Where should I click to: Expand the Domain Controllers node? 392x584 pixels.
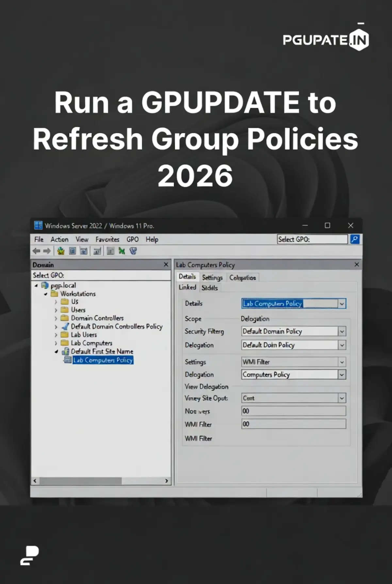[56, 318]
